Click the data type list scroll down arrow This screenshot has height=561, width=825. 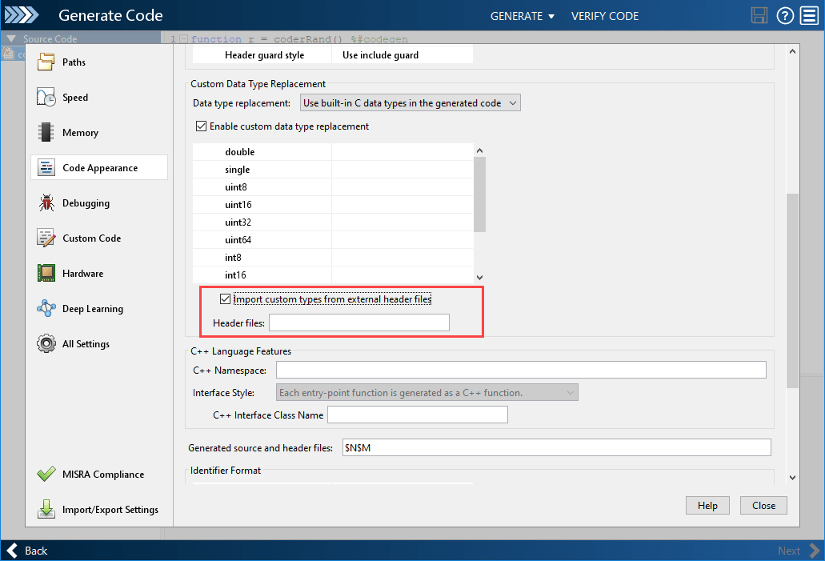(480, 277)
